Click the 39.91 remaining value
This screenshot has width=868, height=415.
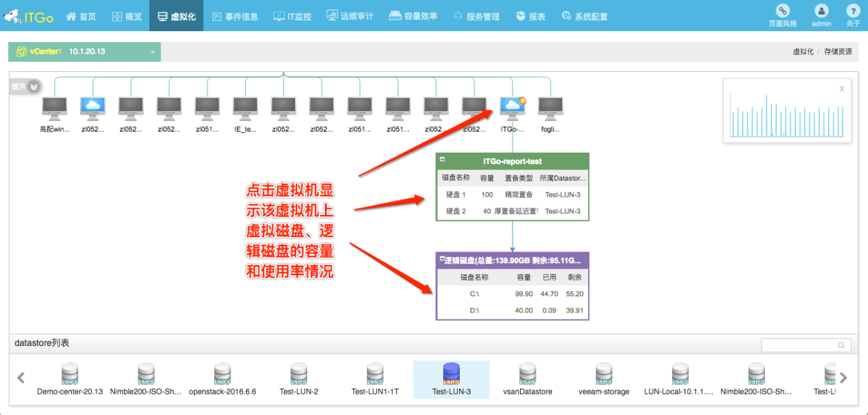[x=575, y=311]
